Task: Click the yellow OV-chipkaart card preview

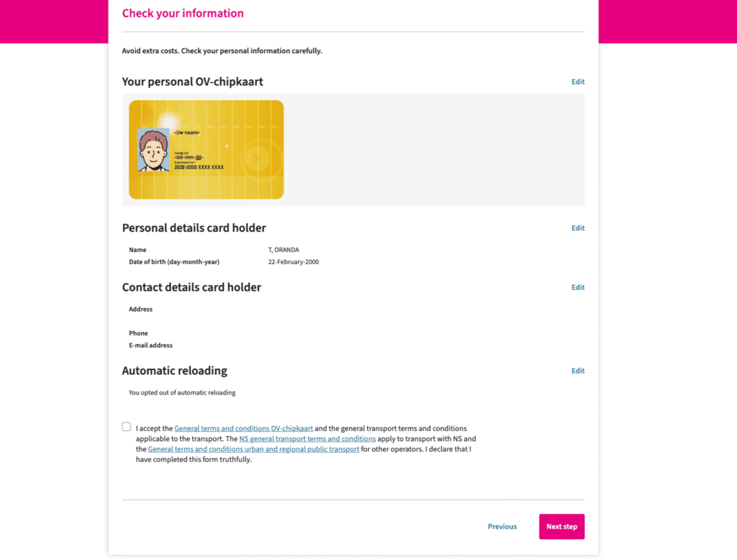Action: pyautogui.click(x=207, y=150)
